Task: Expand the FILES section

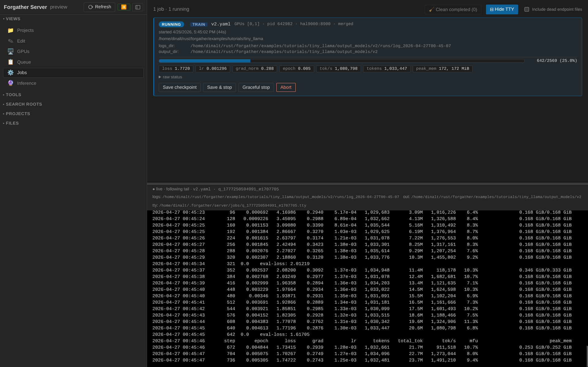Action: click(11, 123)
